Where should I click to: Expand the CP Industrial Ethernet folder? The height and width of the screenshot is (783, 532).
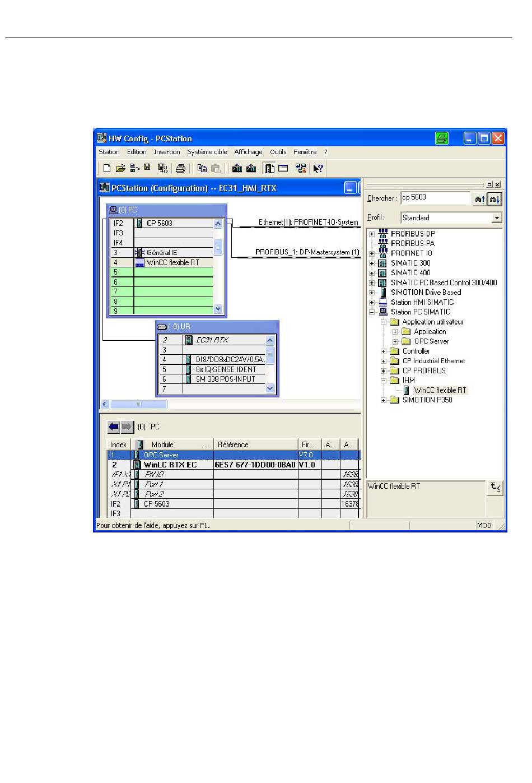[x=384, y=361]
